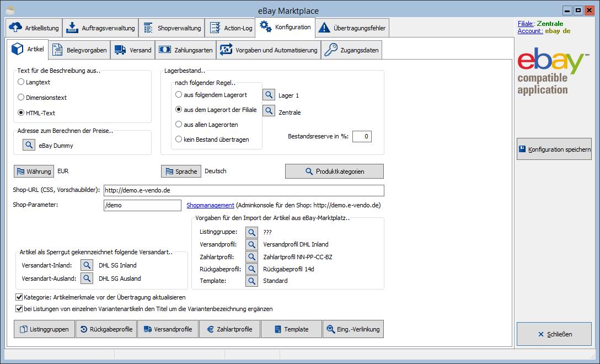Click the 'Rückgabeprofil 14d' value
This screenshot has width=600, height=364.
point(288,269)
